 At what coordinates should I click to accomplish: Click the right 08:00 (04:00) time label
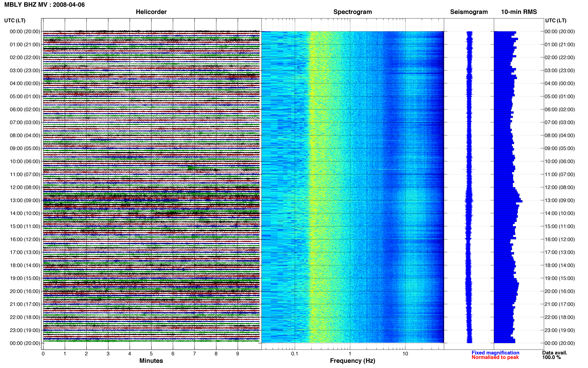[560, 135]
